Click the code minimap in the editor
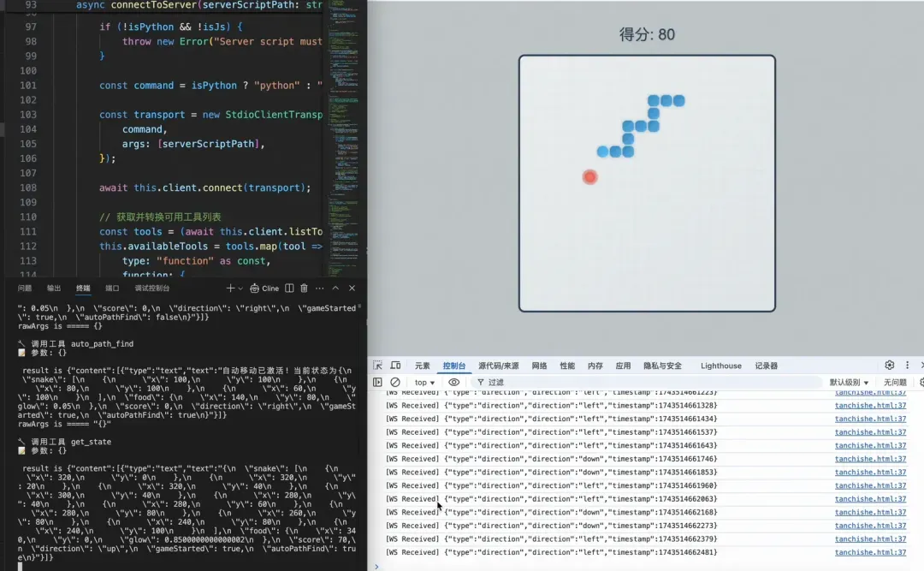 [x=344, y=139]
